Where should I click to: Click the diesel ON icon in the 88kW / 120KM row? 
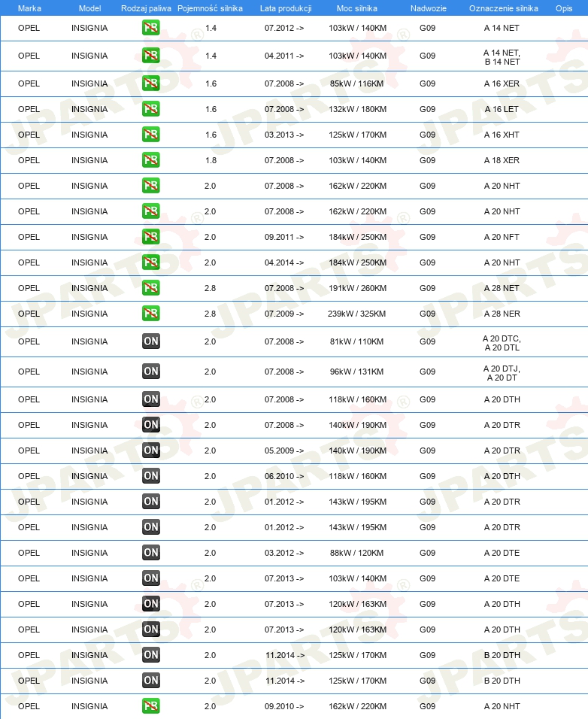click(151, 553)
